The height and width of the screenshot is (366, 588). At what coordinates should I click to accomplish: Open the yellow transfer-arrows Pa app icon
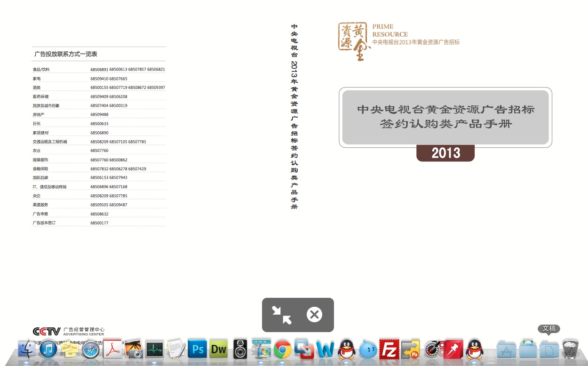tap(411, 350)
